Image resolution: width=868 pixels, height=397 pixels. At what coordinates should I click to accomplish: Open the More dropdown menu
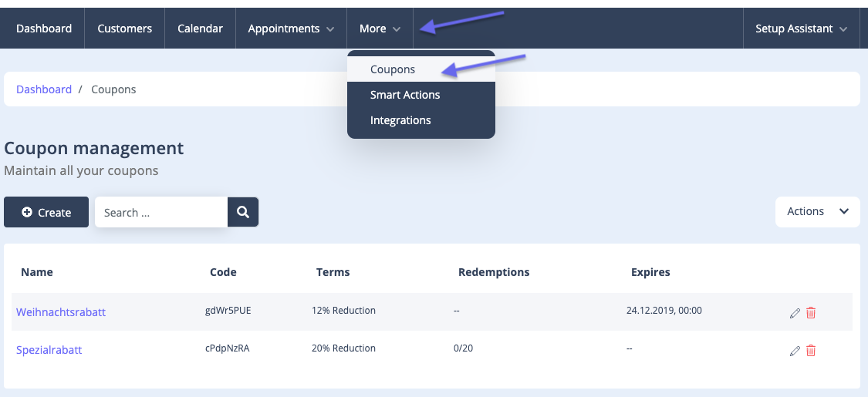380,29
